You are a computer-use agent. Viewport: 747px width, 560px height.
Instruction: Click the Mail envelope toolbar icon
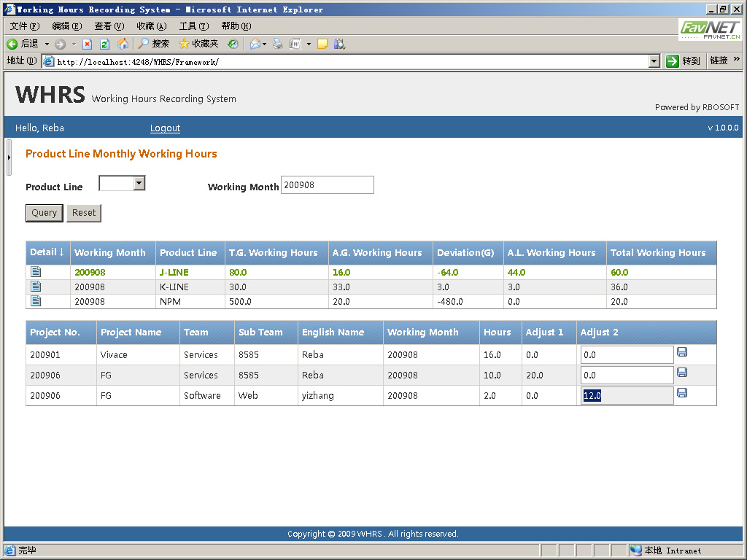pos(255,44)
